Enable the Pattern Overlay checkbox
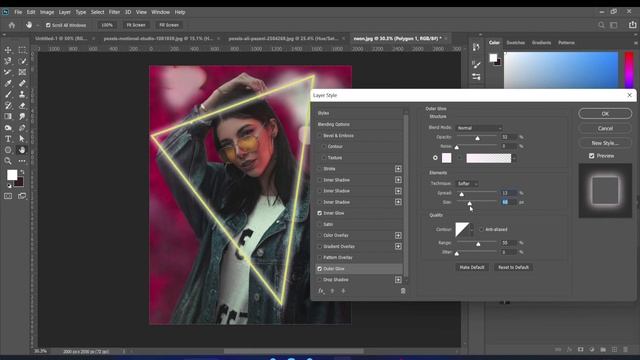640x360 pixels. 320,258
